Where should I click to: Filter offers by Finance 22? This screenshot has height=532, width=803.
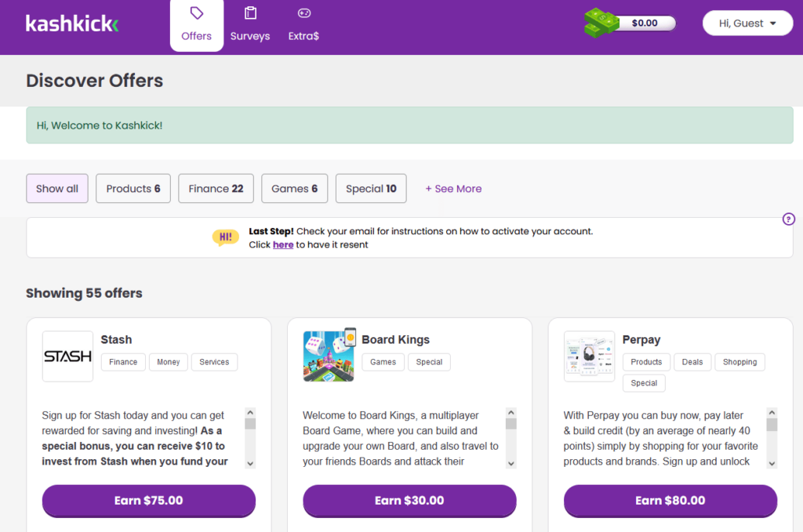point(216,188)
